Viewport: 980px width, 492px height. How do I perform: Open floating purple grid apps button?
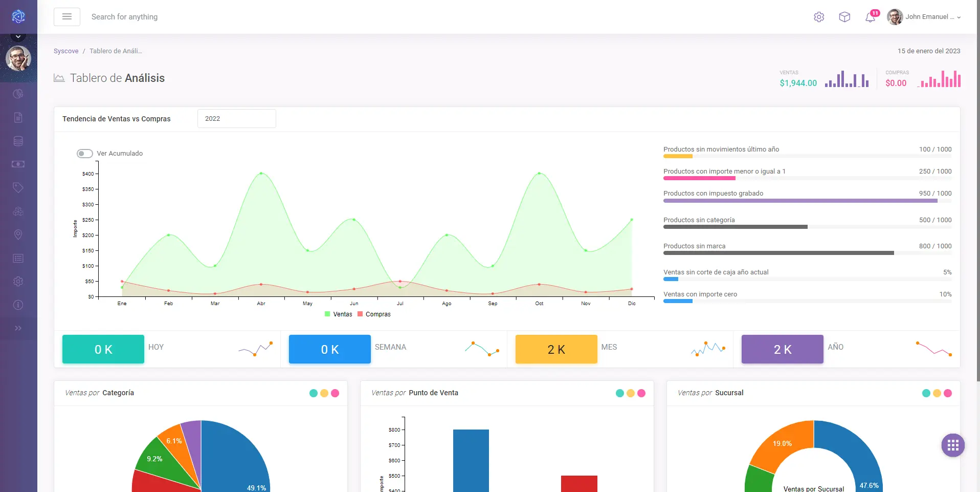click(953, 445)
